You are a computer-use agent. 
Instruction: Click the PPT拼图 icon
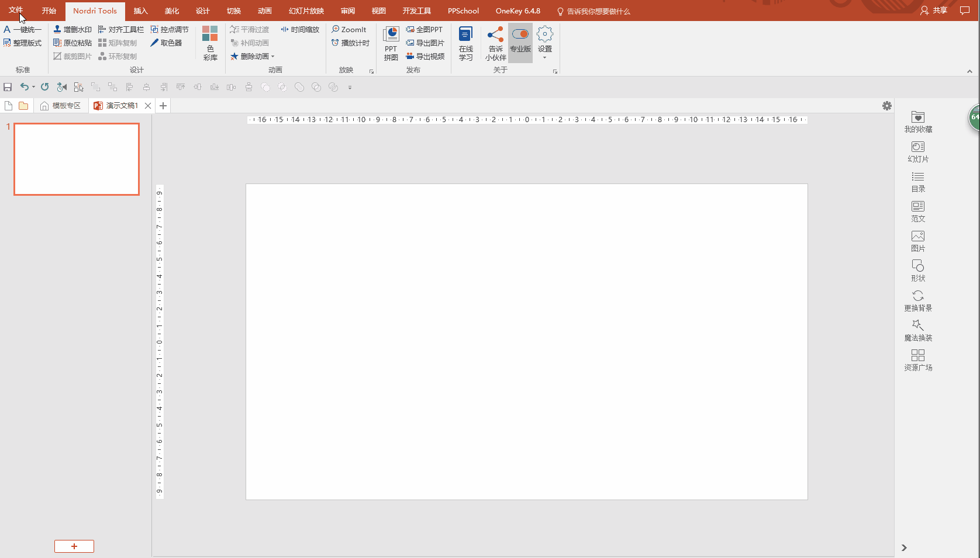coord(391,43)
